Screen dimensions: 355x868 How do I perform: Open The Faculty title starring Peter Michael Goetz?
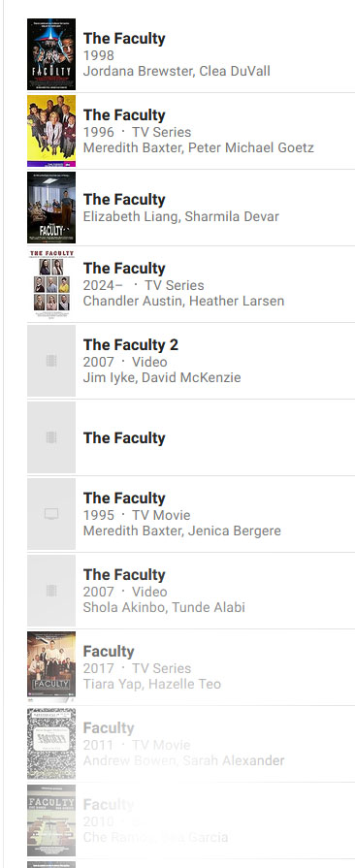124,115
